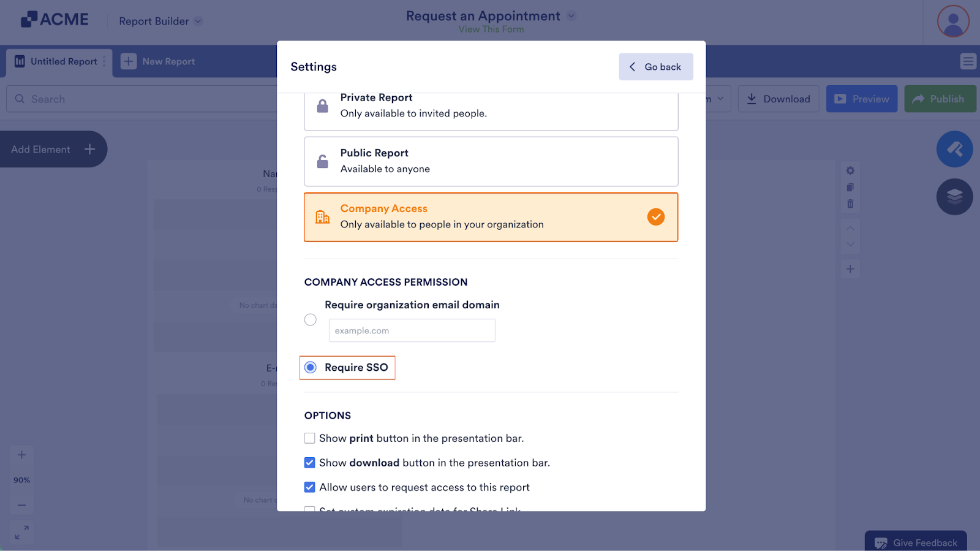This screenshot has width=980, height=551.
Task: Click the Download button
Action: 778,99
